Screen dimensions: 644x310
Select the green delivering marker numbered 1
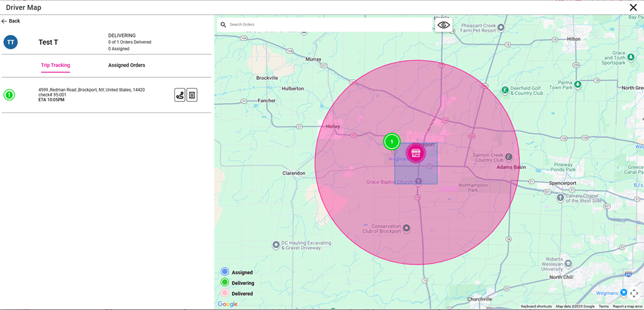pos(392,141)
